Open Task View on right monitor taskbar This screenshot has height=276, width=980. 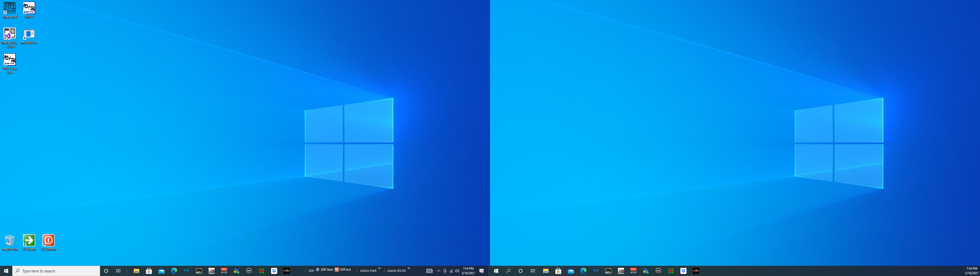(533, 271)
